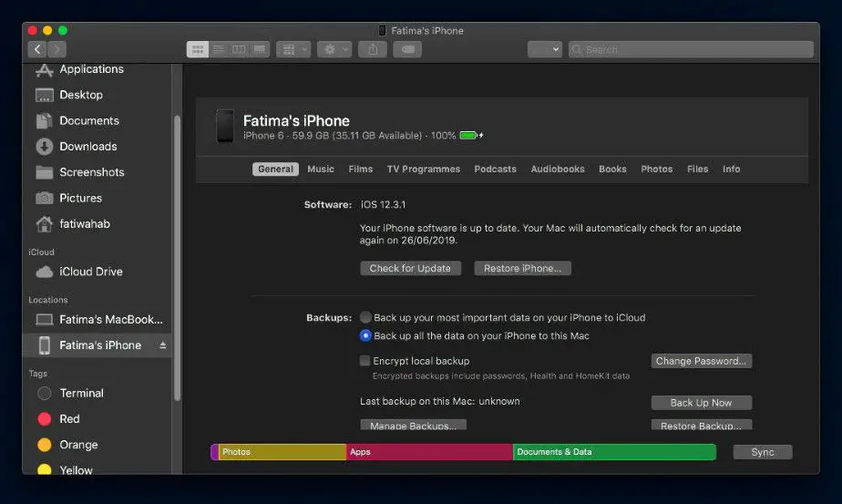The height and width of the screenshot is (504, 842).
Task: Open the fatiwahab home folder
Action: coord(98,224)
